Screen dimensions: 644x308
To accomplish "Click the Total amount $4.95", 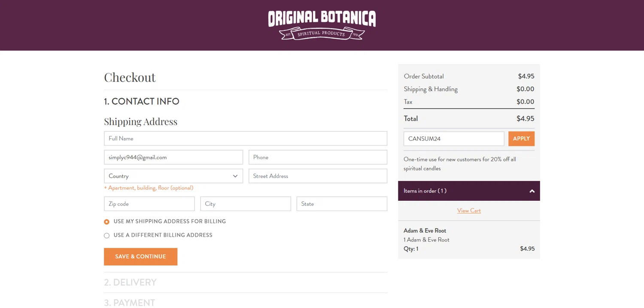I will coord(525,118).
